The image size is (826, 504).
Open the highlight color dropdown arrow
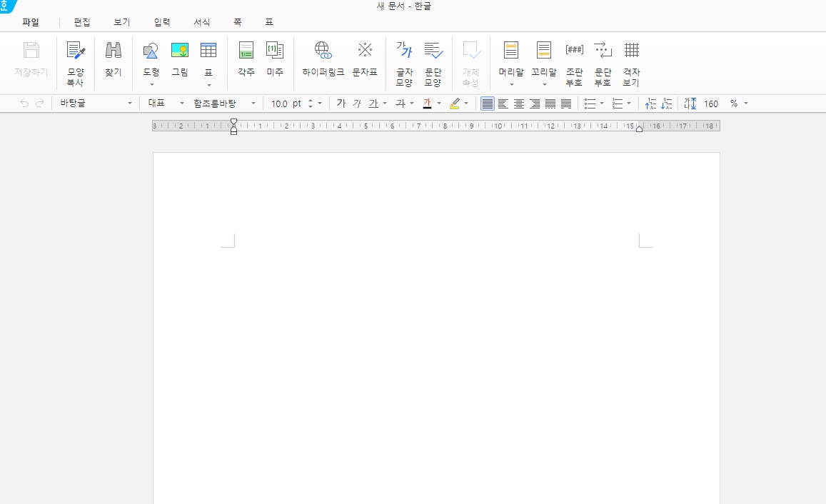click(465, 104)
